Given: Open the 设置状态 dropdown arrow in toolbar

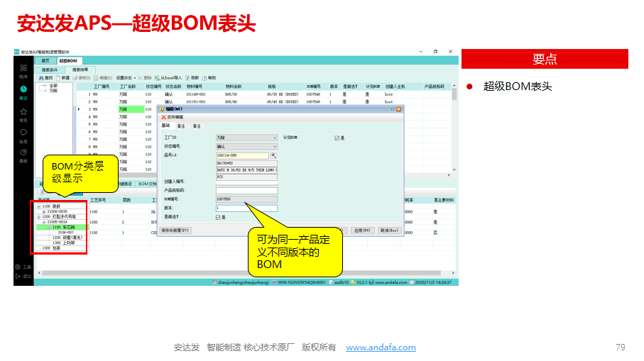Looking at the screenshot, I should pos(135,78).
